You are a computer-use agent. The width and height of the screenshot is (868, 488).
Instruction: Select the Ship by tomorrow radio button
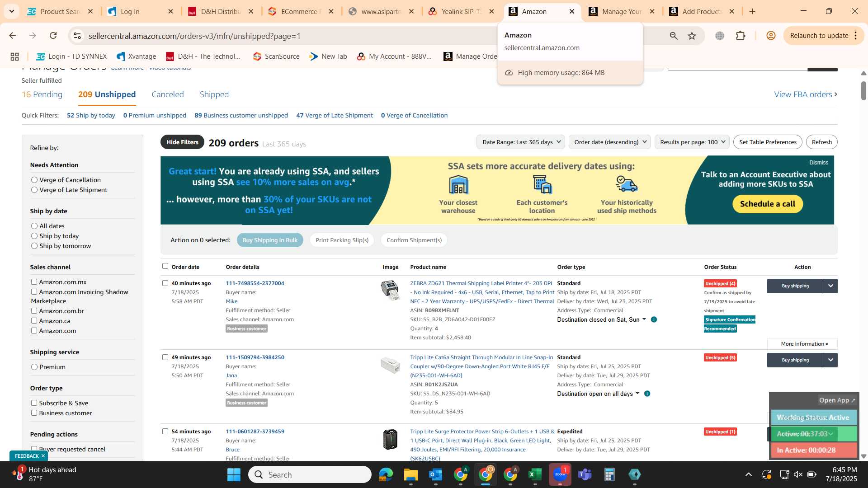pos(34,246)
